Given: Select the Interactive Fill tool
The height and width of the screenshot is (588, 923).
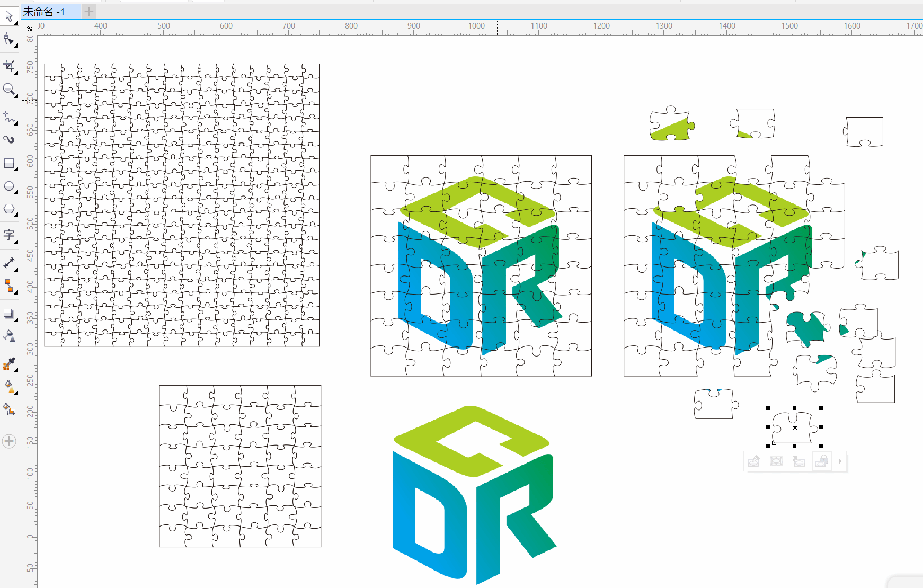Looking at the screenshot, I should click(9, 387).
